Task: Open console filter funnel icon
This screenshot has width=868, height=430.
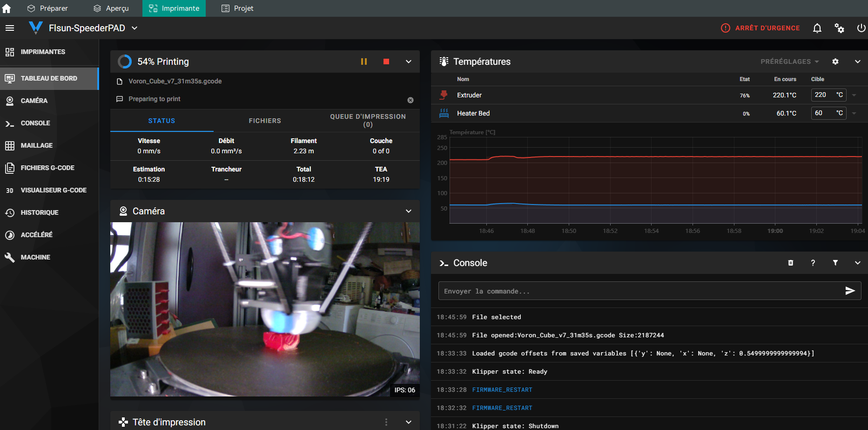Action: (835, 263)
